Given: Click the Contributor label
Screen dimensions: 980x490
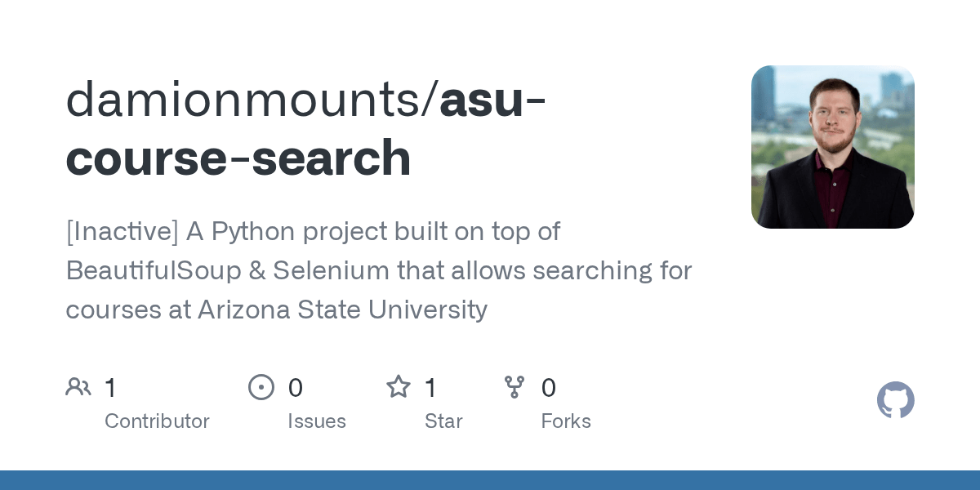Looking at the screenshot, I should coord(157,421).
